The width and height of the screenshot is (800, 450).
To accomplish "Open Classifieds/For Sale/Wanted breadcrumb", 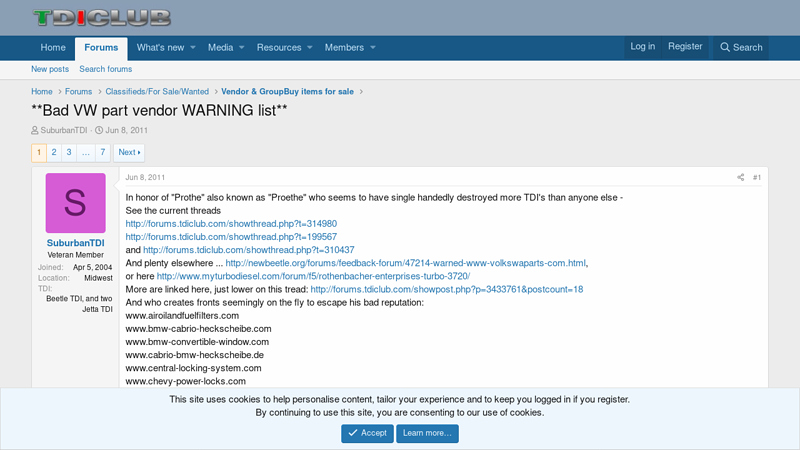I will pyautogui.click(x=157, y=91).
